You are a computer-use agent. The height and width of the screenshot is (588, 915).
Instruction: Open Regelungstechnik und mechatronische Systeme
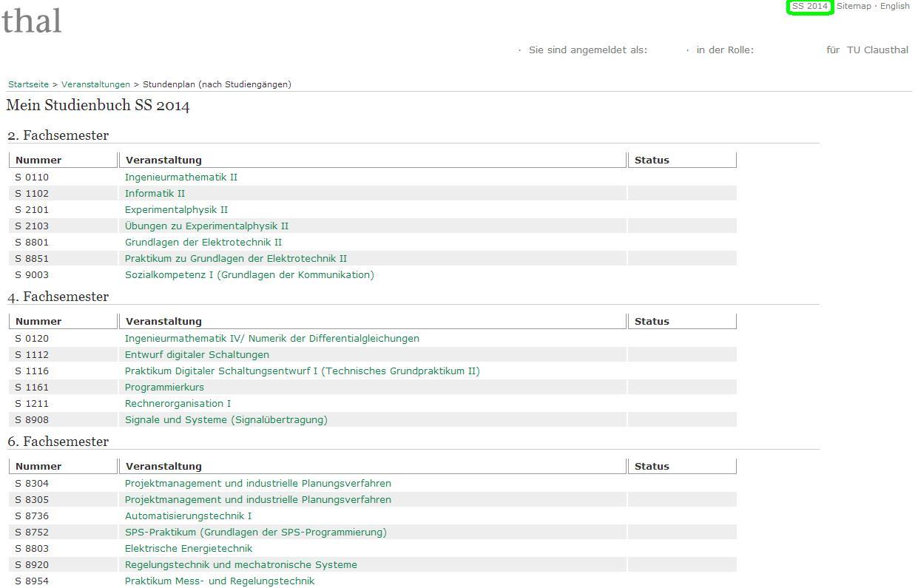(240, 565)
